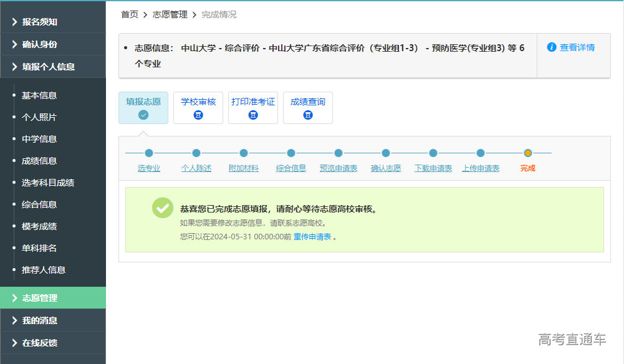Collapse the 填报个人信息 sidebar section
The height and width of the screenshot is (364, 624).
tap(48, 67)
